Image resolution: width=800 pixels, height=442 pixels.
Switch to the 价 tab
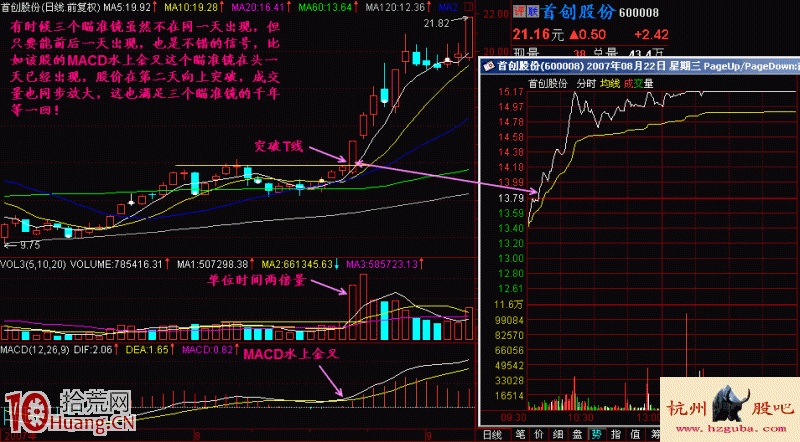pyautogui.click(x=539, y=434)
